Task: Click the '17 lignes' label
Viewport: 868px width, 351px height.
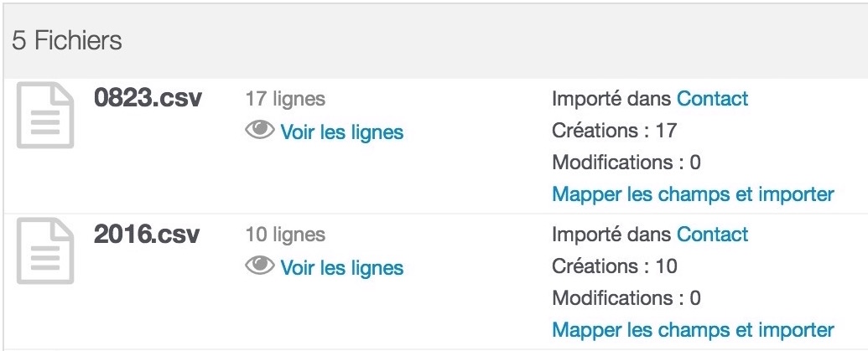Action: tap(285, 99)
